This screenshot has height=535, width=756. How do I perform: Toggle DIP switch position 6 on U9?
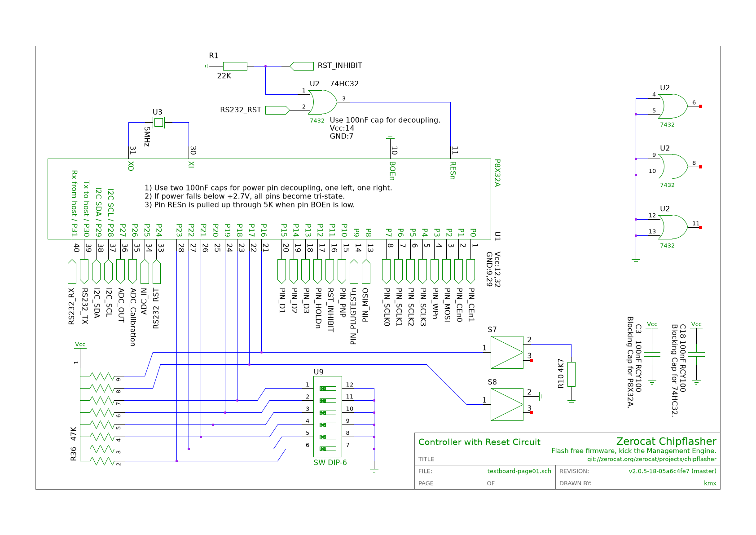click(328, 449)
